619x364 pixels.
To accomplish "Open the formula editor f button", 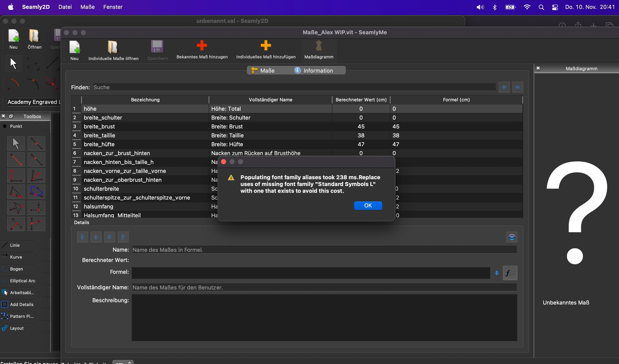I will pos(510,273).
